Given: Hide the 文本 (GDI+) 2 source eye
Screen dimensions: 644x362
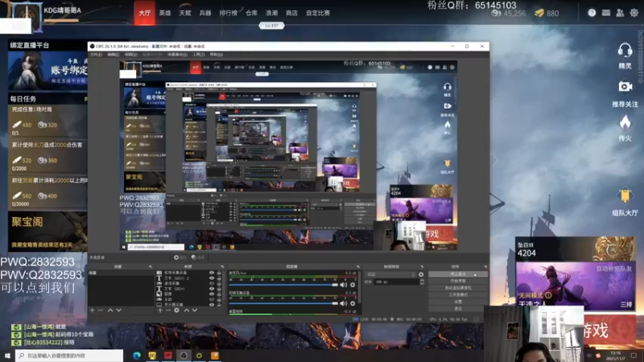Looking at the screenshot, I should tap(212, 278).
